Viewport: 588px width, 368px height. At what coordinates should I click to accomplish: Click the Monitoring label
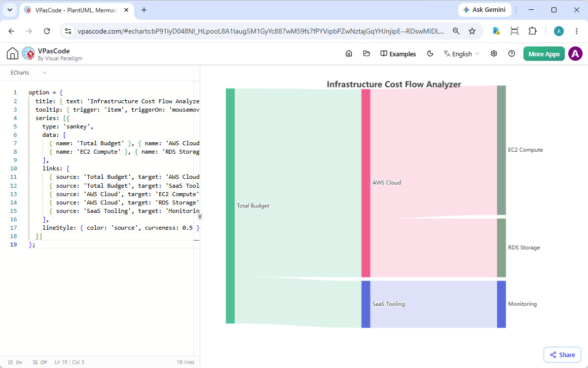tap(522, 304)
